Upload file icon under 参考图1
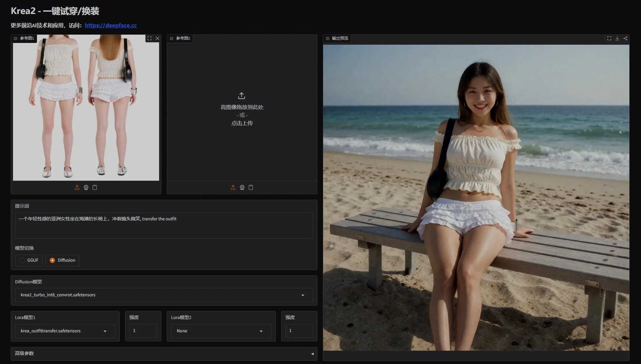This screenshot has height=364, width=641. point(77,187)
